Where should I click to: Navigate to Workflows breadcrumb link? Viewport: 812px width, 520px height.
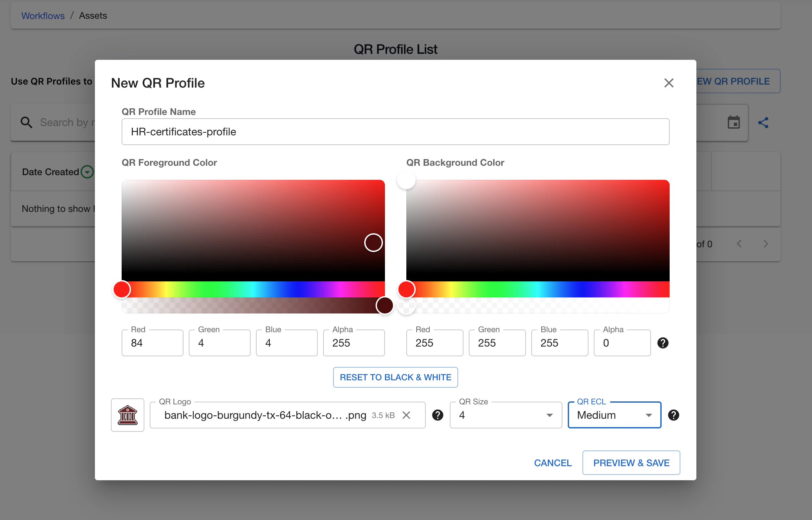[x=43, y=15]
